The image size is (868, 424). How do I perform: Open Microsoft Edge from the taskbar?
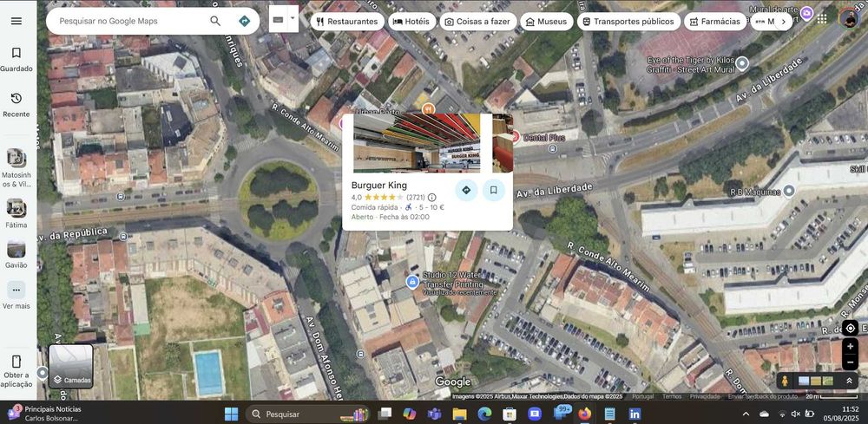tap(484, 414)
